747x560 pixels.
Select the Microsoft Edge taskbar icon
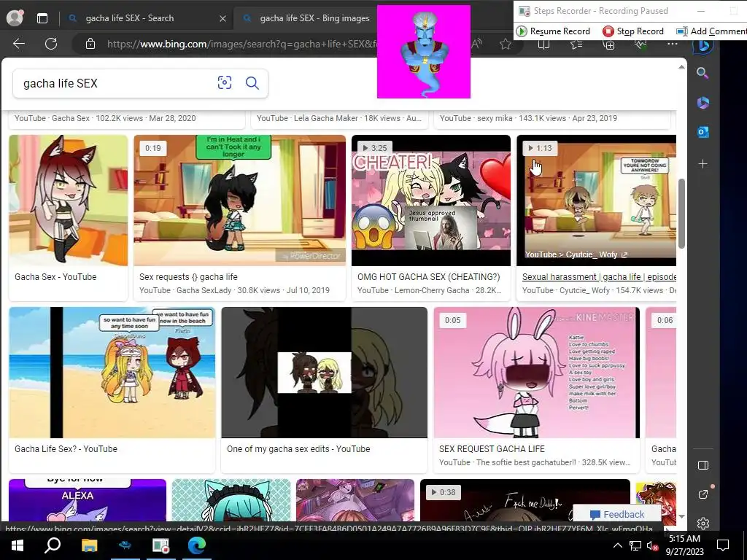point(196,545)
